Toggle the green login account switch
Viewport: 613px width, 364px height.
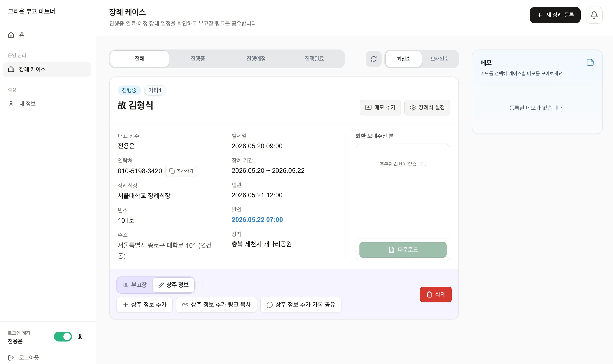point(63,337)
